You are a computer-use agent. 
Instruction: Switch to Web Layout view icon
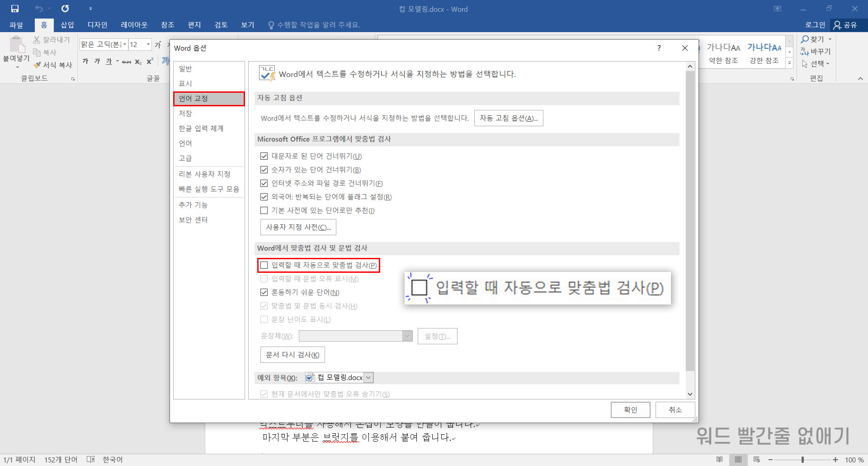coord(757,460)
